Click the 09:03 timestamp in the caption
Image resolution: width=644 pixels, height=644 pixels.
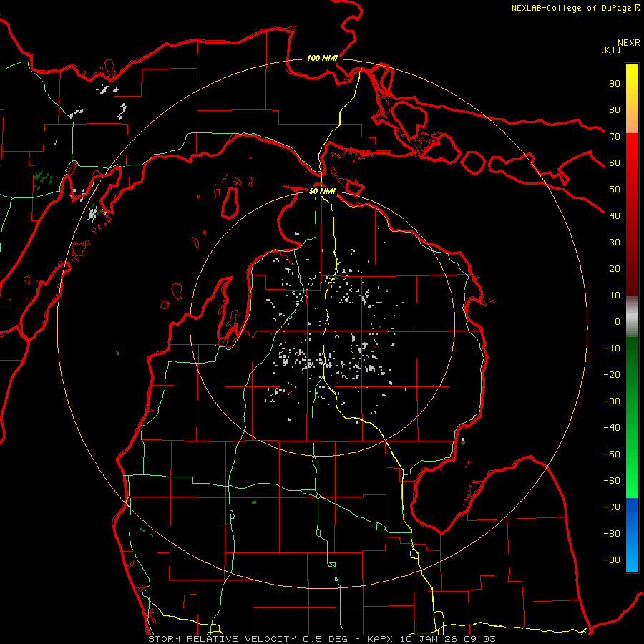[479, 639]
